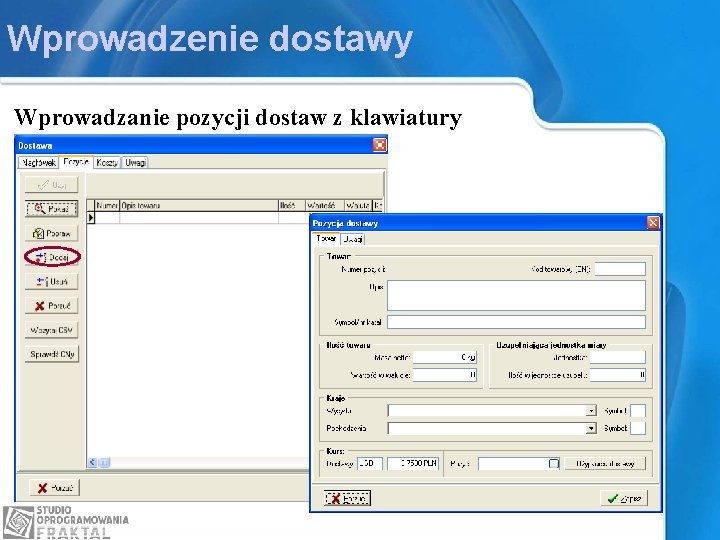Close the Dostawa window
This screenshot has width=720, height=540.
(x=379, y=145)
